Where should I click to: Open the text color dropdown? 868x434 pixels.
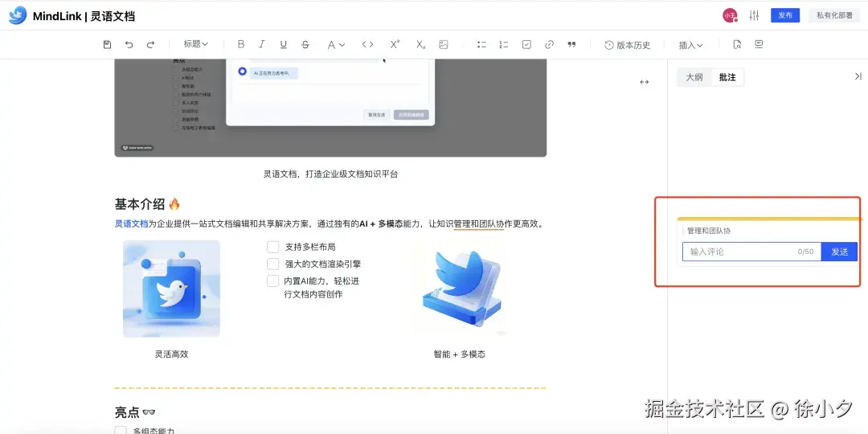tap(336, 45)
